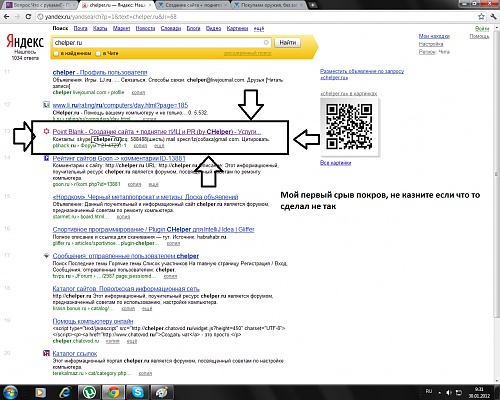The height and width of the screenshot is (400, 500).
Task: Switch to the 'Вопрос Что с руками?' tab
Action: point(39,5)
